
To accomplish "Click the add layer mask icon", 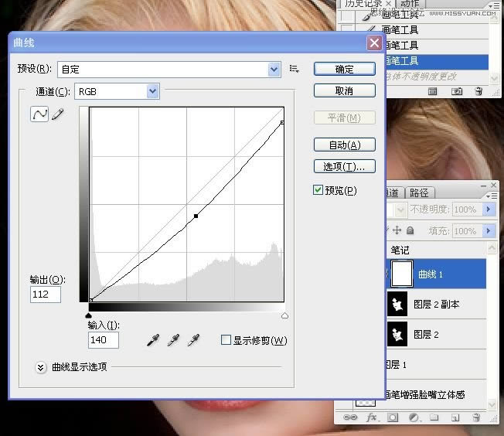I will tap(393, 417).
